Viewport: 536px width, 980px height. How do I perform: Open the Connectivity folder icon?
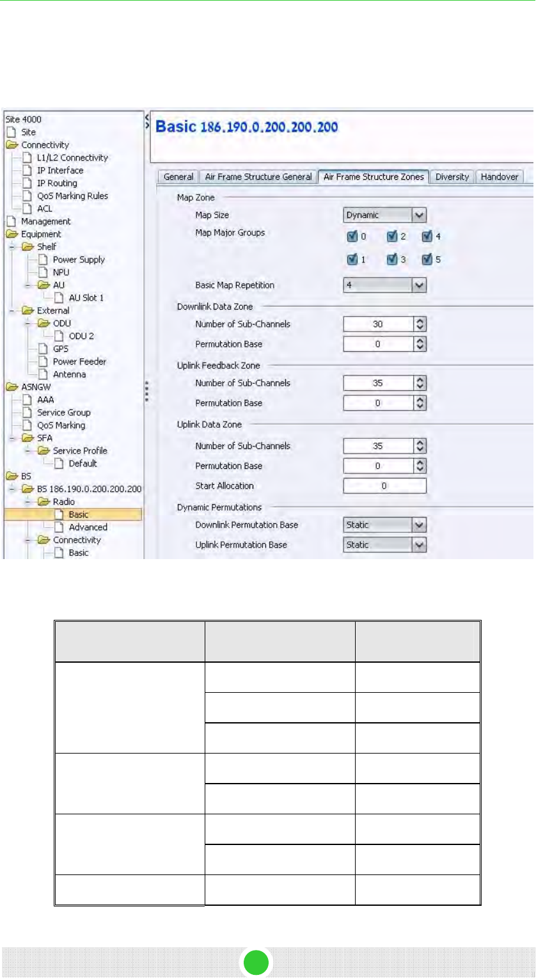[12, 145]
